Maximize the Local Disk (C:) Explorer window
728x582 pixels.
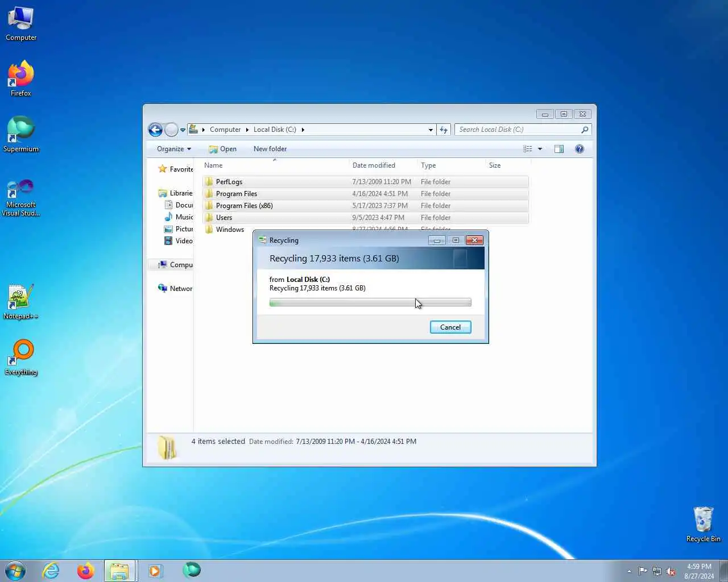[x=564, y=114]
